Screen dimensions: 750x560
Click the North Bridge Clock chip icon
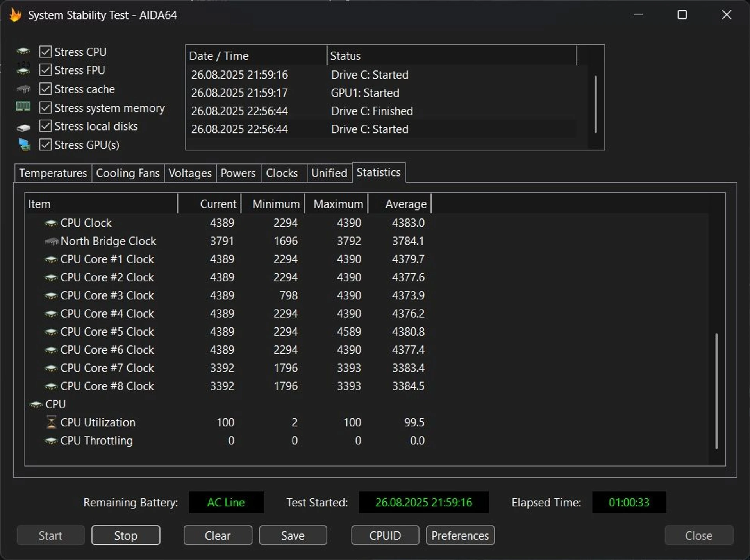pos(51,242)
